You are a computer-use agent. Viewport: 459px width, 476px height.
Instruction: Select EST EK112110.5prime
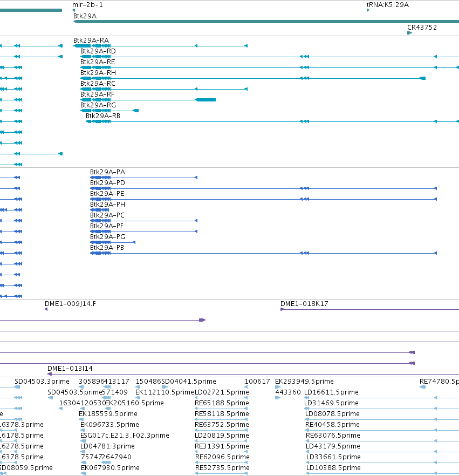click(x=165, y=392)
